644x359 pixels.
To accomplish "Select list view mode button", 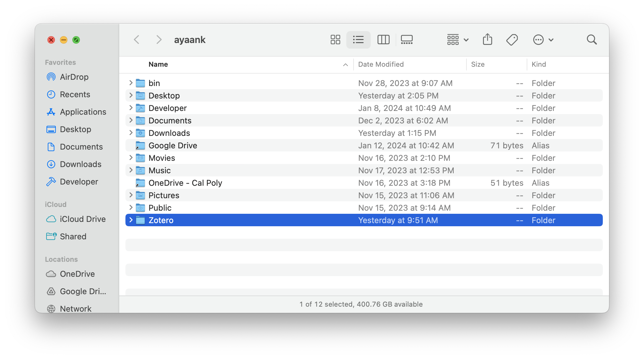I will click(358, 40).
